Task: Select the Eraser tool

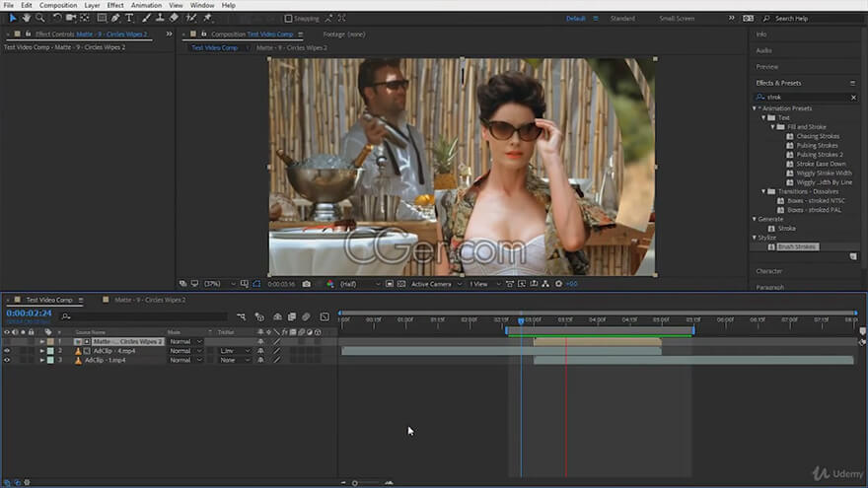Action: (x=174, y=19)
